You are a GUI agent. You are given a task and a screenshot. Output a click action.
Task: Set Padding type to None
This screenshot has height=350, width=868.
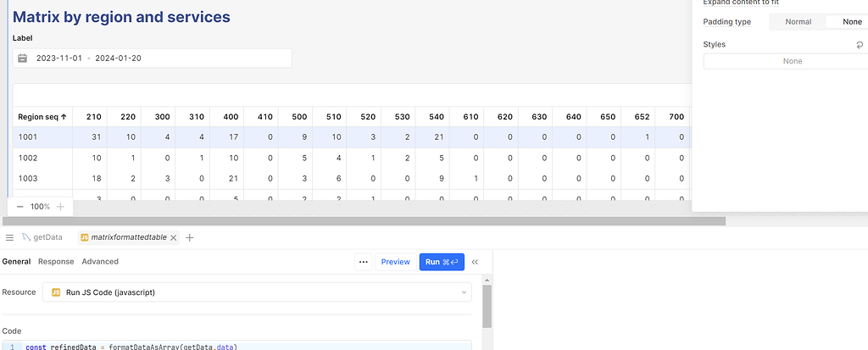[x=851, y=22]
